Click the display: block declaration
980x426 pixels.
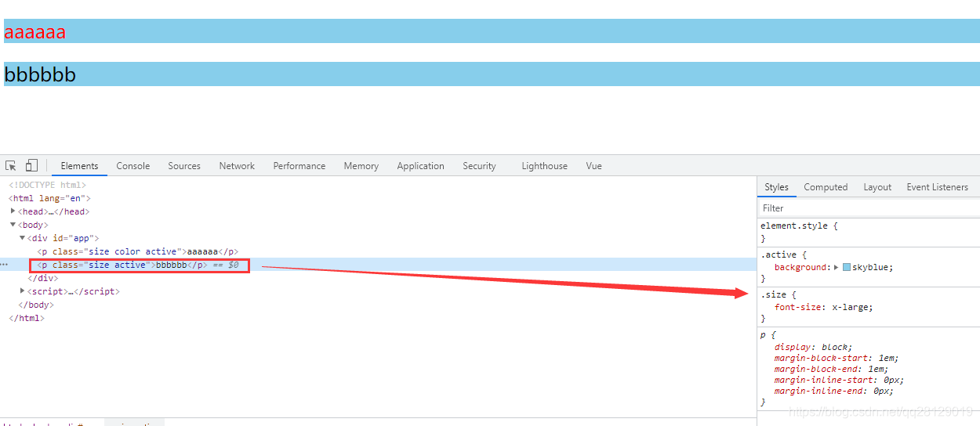pyautogui.click(x=813, y=347)
